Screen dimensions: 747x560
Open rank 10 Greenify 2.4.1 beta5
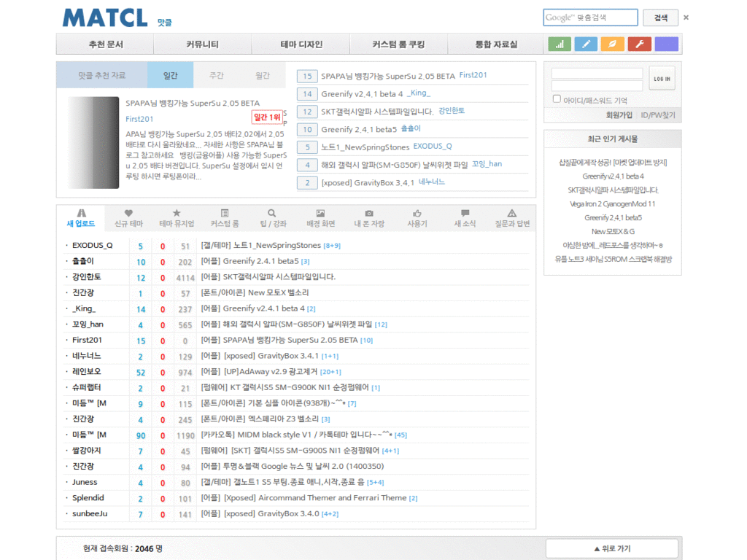[359, 129]
